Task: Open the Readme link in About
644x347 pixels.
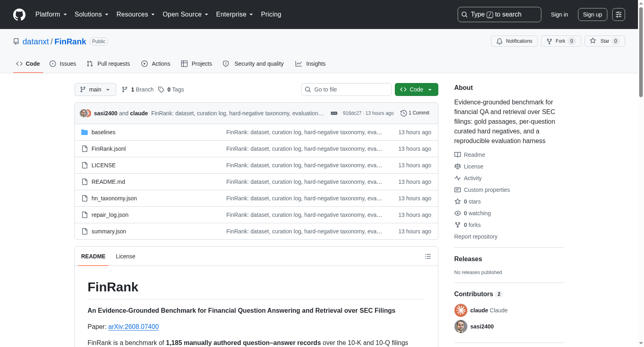Action: click(x=470, y=155)
